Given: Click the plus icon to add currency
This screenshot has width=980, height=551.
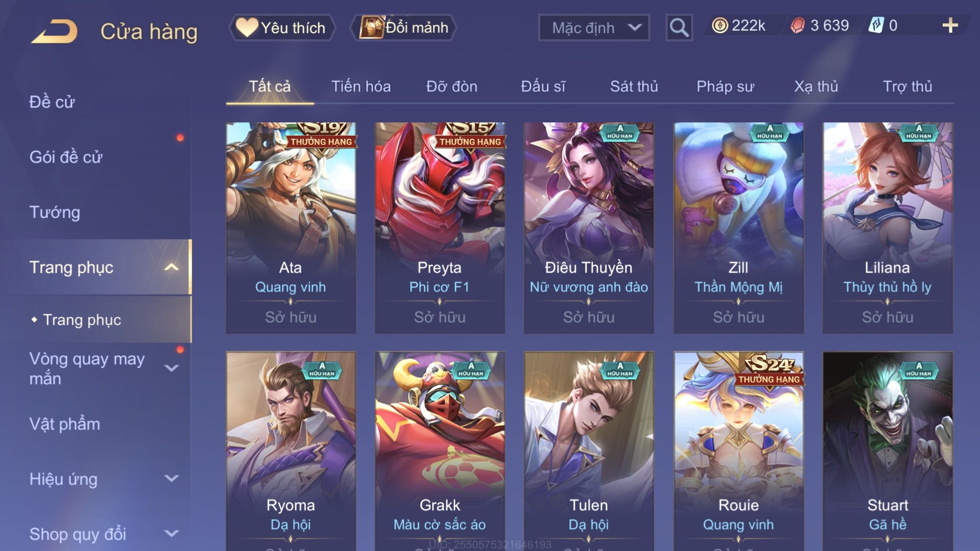Looking at the screenshot, I should click(950, 26).
